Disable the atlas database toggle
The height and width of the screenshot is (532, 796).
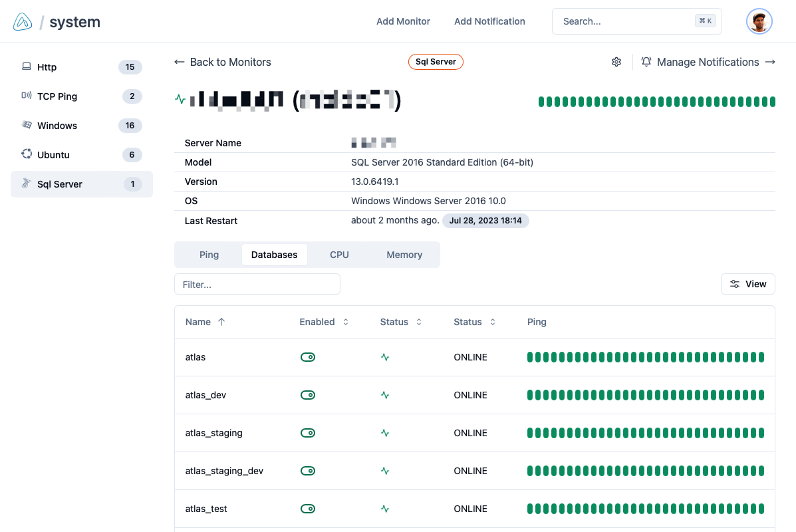coord(308,357)
